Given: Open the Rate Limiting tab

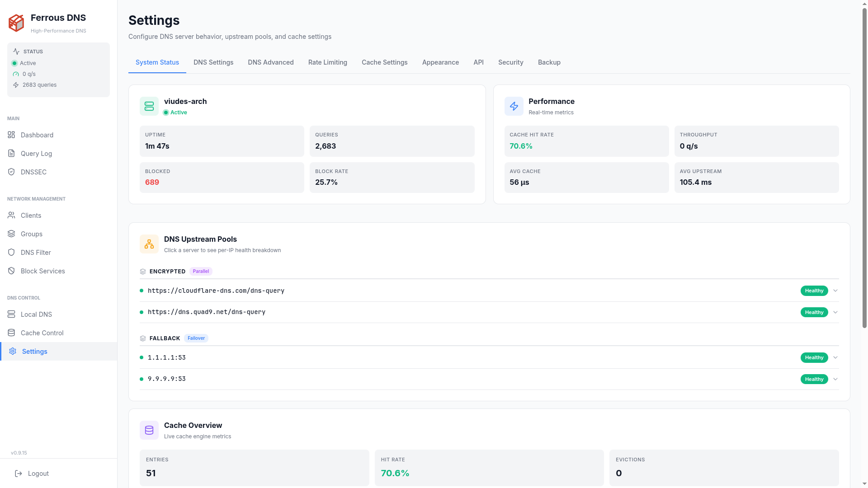Looking at the screenshot, I should 328,62.
